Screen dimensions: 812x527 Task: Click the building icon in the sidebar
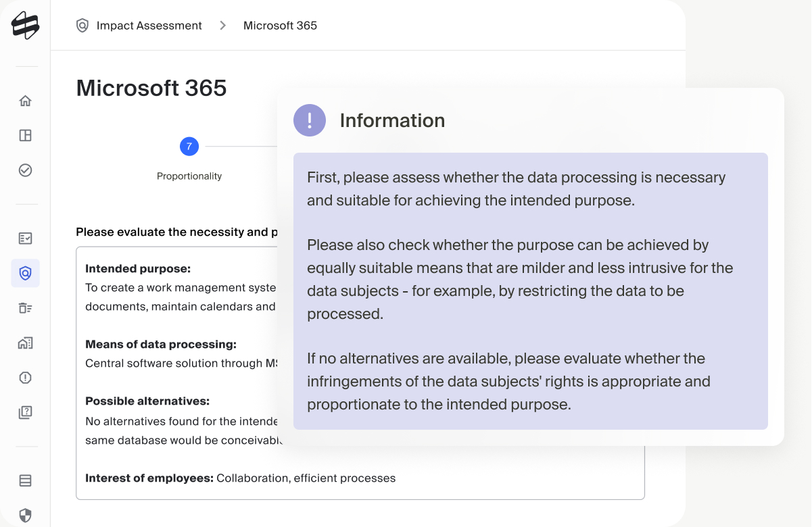point(25,343)
